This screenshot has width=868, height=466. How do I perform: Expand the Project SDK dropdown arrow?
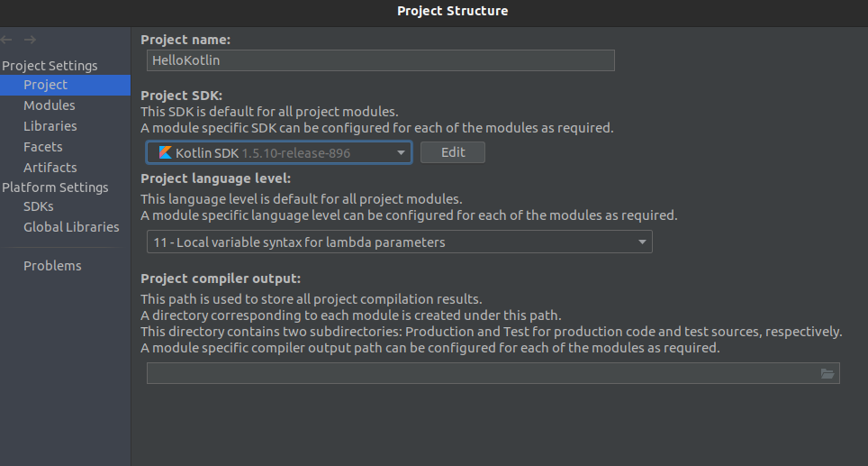point(401,152)
